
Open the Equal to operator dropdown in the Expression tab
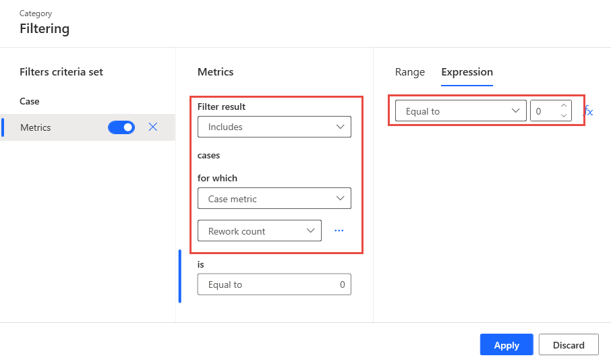pyautogui.click(x=460, y=111)
